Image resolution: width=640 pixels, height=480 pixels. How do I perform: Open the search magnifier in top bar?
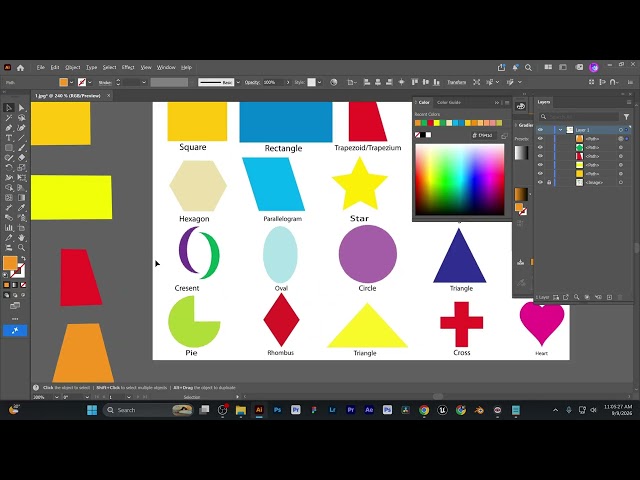528,67
